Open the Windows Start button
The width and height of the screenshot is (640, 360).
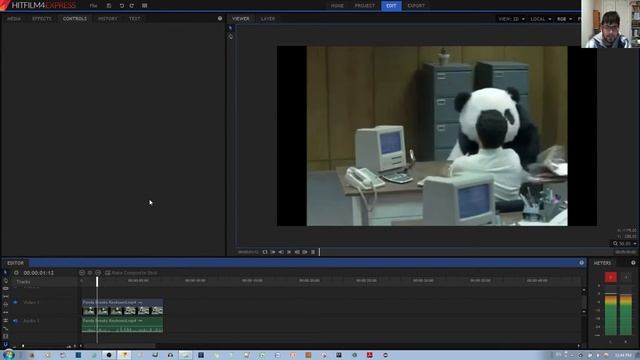[8, 355]
